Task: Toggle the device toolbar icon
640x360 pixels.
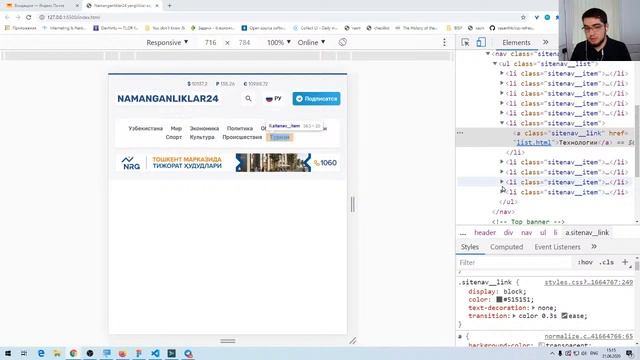Action: click(481, 42)
